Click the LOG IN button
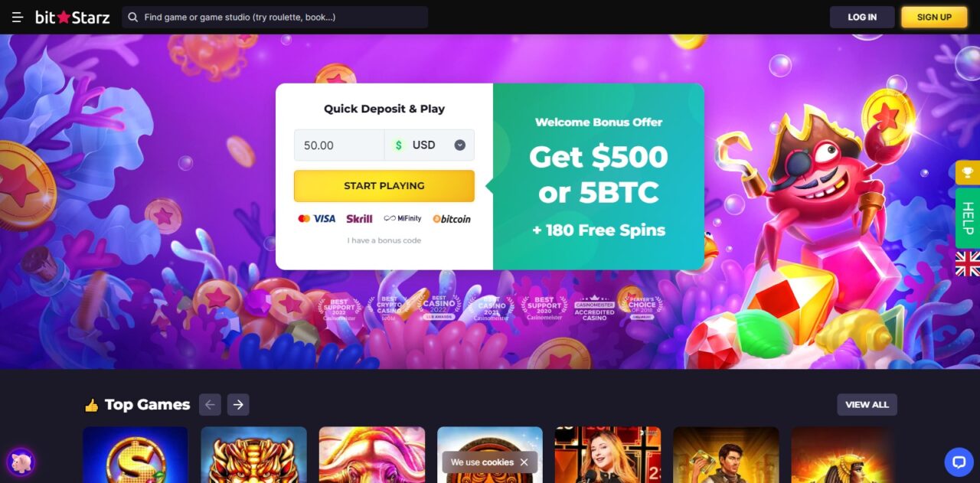This screenshot has width=980, height=483. (x=862, y=17)
